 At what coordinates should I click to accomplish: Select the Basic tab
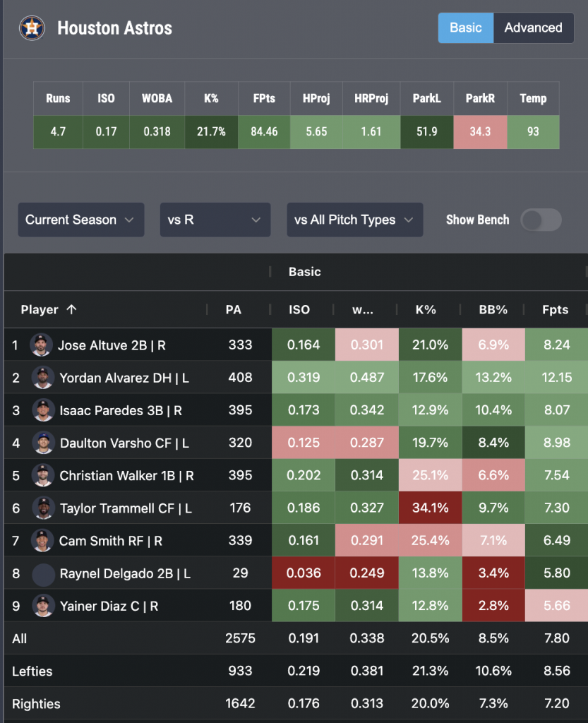[x=465, y=28]
